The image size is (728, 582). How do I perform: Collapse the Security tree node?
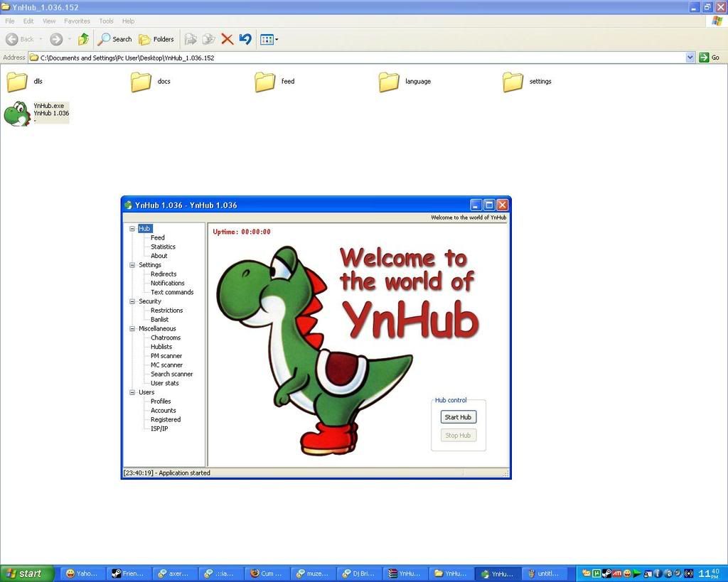pos(132,302)
